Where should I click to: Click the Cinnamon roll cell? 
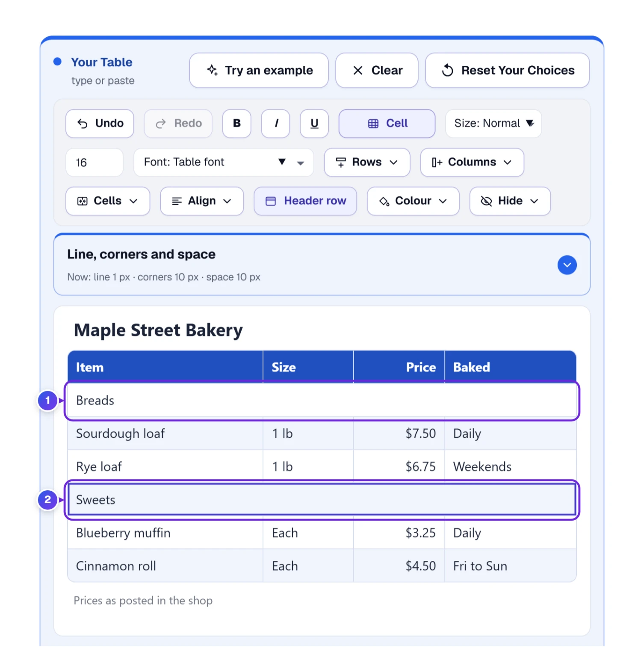(x=165, y=566)
